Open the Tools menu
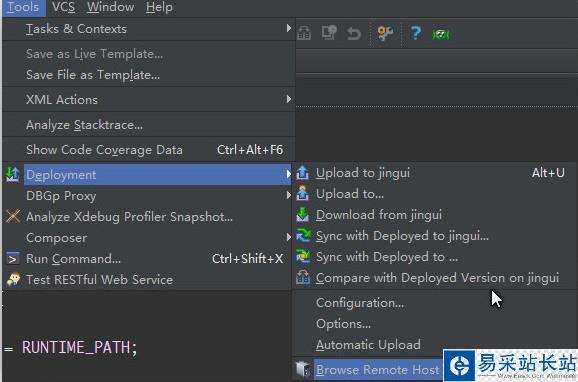This screenshot has width=578, height=382. click(x=23, y=7)
